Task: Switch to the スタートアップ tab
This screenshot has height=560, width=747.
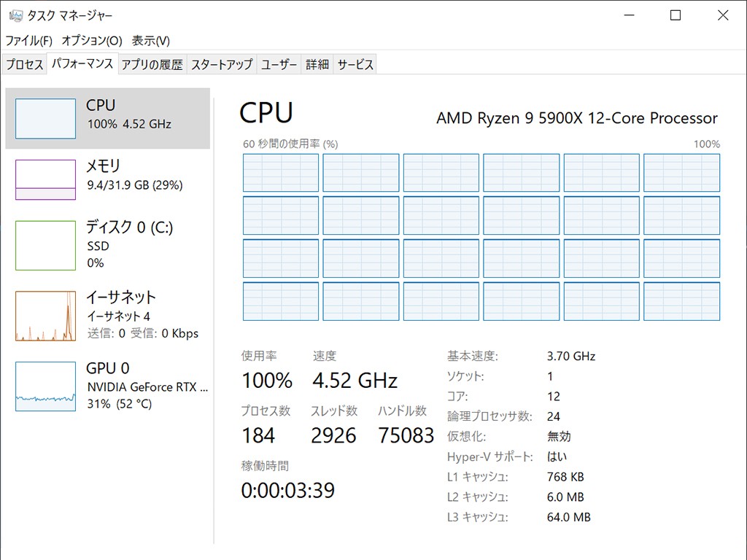Action: coord(222,64)
